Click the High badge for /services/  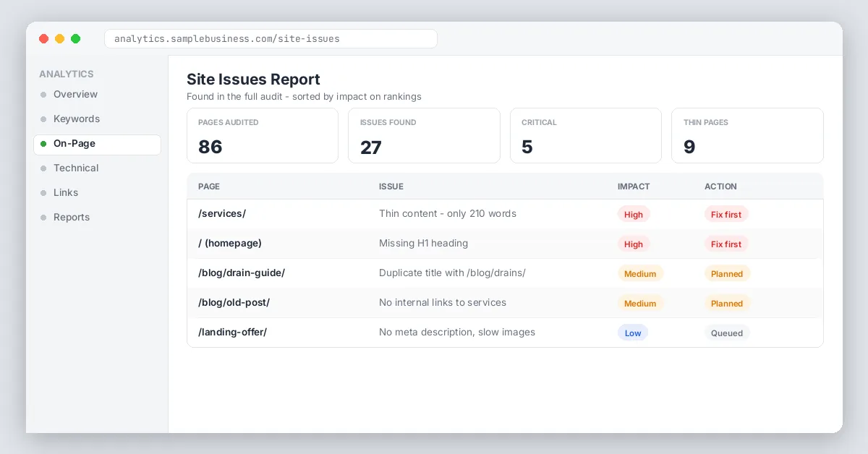pyautogui.click(x=634, y=214)
